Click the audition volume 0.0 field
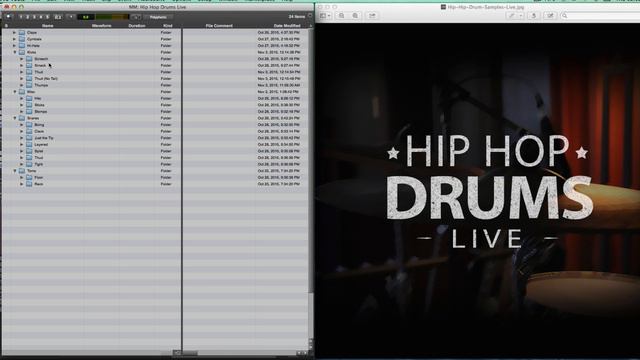This screenshot has height=360, width=640. pos(86,17)
